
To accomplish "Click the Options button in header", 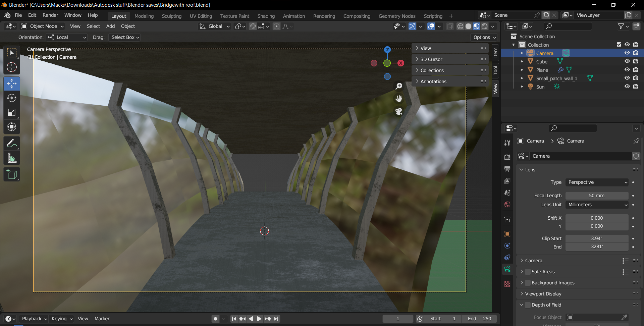I will point(484,37).
